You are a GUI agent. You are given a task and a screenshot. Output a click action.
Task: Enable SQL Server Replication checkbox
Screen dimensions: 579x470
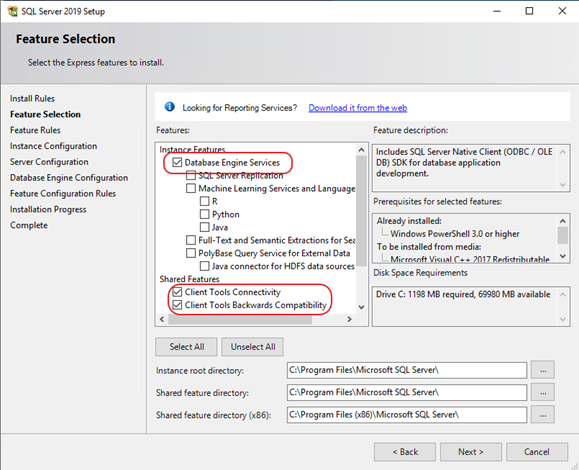tap(191, 175)
